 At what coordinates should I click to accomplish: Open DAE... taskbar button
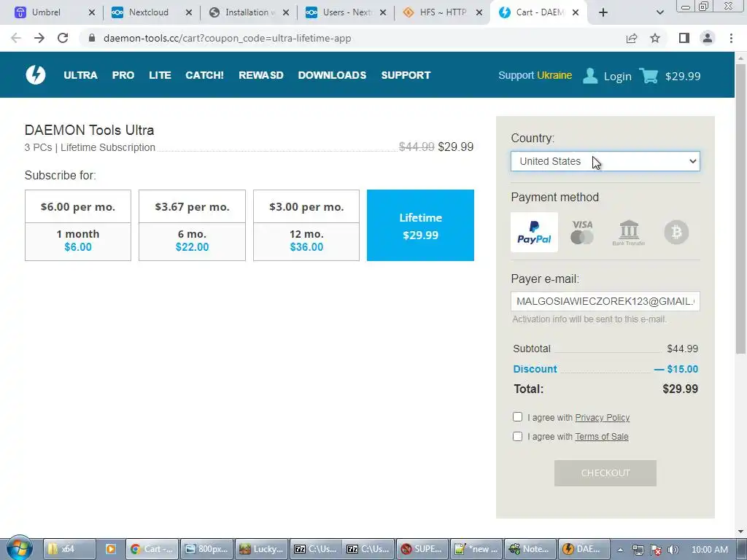coord(583,549)
